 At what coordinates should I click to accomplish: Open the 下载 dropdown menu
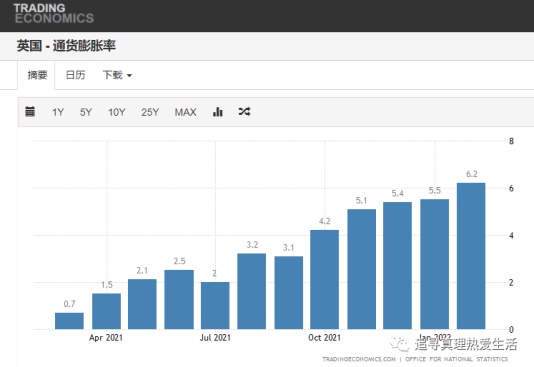coord(117,75)
